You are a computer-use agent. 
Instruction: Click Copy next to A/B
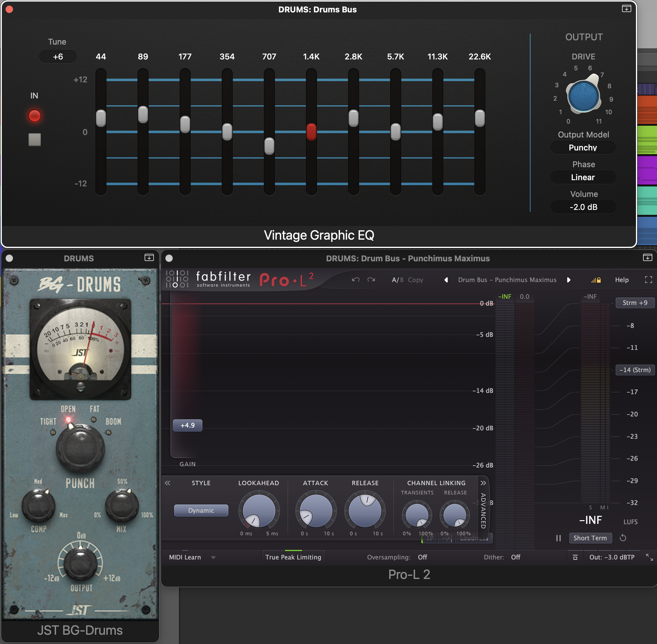(416, 280)
